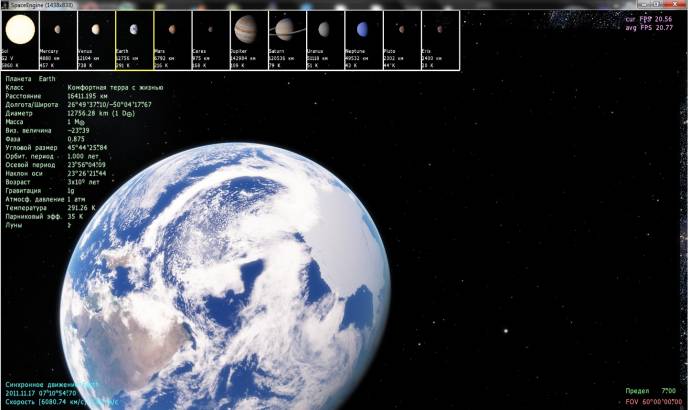The image size is (690, 410).
Task: Click the 'Орбит. период' value '1.000 лет'
Action: (83, 156)
